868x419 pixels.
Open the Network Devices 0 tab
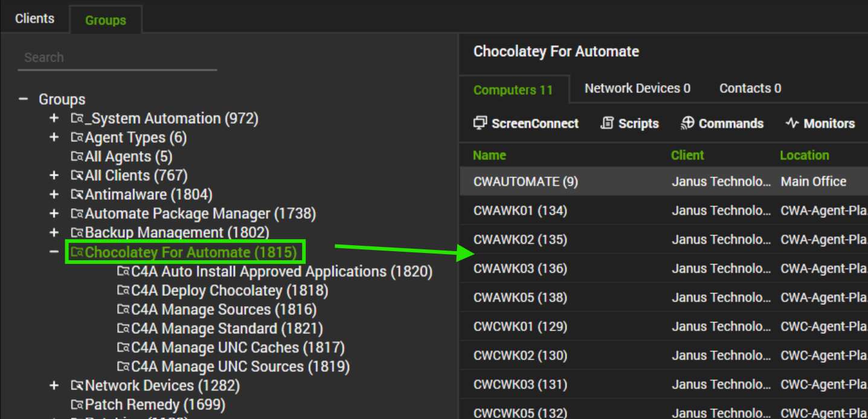[x=637, y=89]
